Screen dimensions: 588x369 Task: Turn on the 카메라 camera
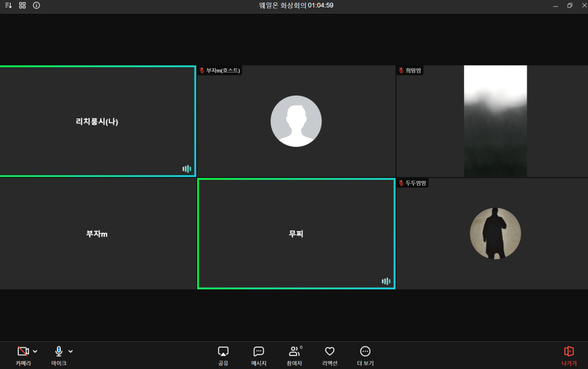(x=23, y=355)
